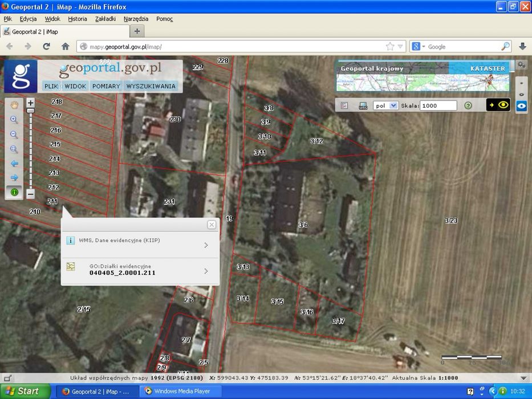The height and width of the screenshot is (399, 532).
Task: Open Firefox Widok menu
Action: [52, 19]
